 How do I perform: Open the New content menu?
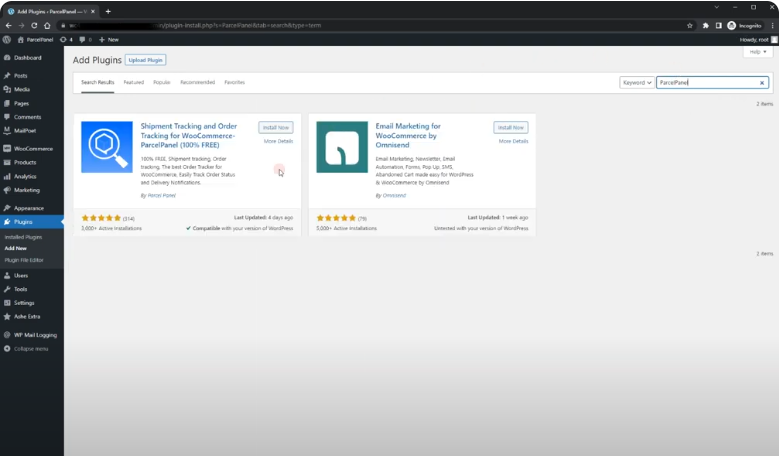click(109, 40)
